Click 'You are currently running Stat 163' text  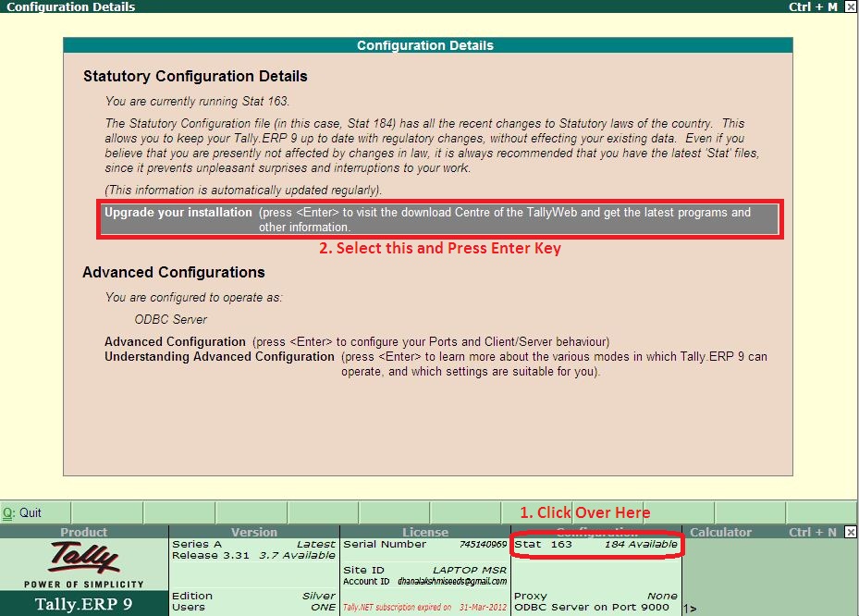(x=197, y=102)
